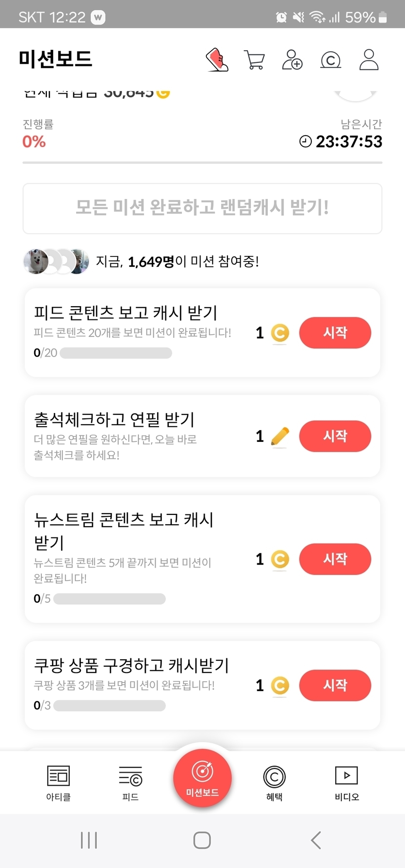Switch to the 피드 tab
Viewport: 405px width, 868px height.
coord(130,783)
